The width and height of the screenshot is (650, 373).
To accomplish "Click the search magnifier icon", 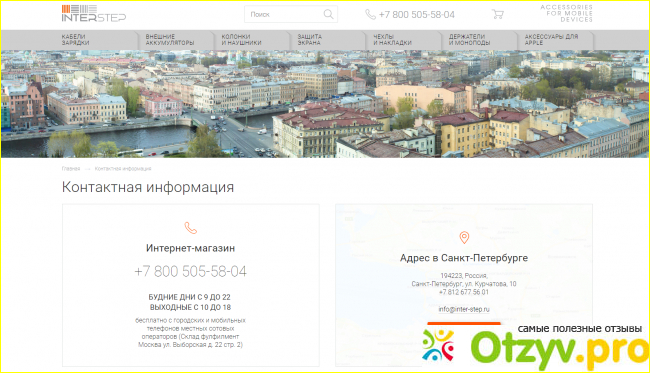I will tap(328, 14).
